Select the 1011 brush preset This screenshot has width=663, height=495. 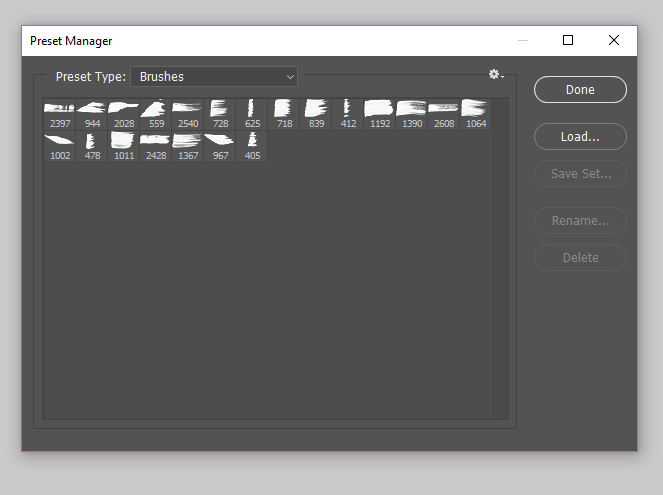pos(124,146)
